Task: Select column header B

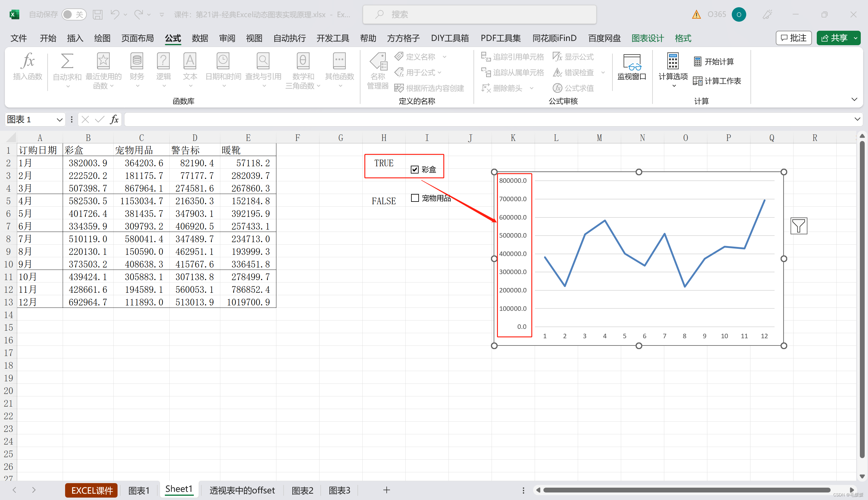Action: [x=88, y=138]
